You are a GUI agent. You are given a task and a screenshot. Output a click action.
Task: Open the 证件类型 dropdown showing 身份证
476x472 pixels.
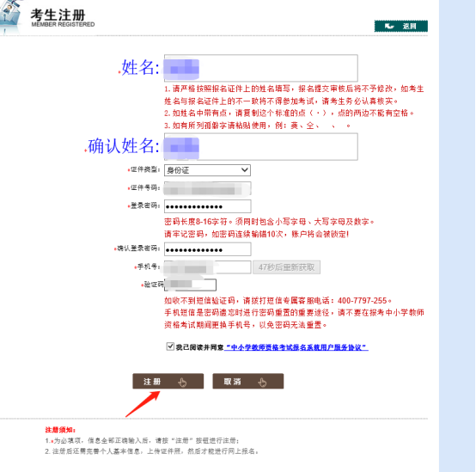click(x=207, y=170)
